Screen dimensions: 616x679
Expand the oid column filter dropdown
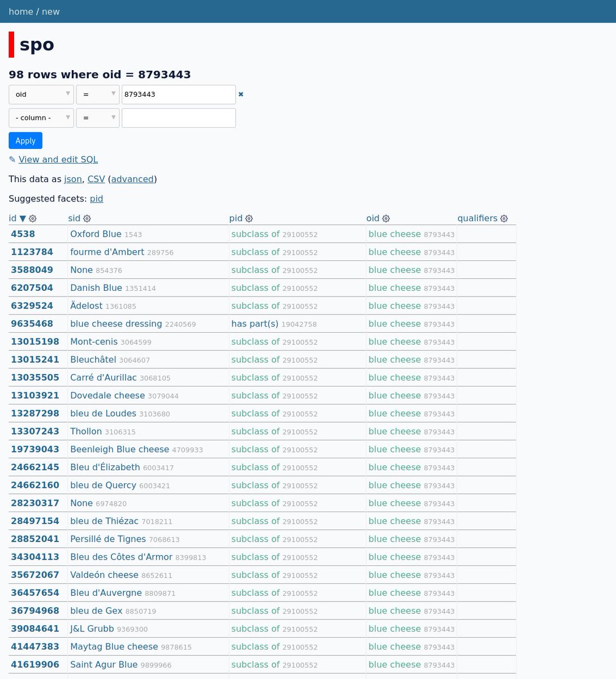click(41, 94)
